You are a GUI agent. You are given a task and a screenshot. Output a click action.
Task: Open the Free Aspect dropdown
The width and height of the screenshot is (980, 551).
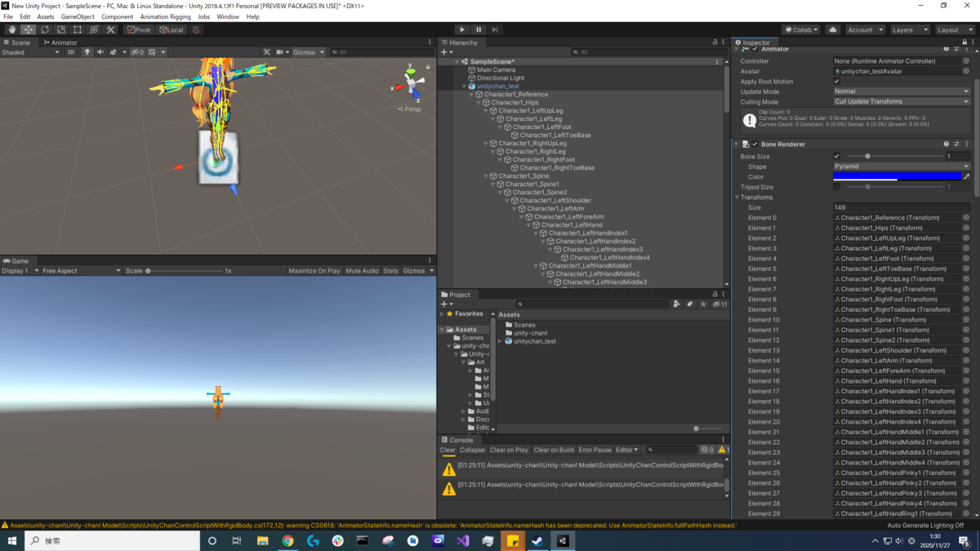[x=81, y=271]
